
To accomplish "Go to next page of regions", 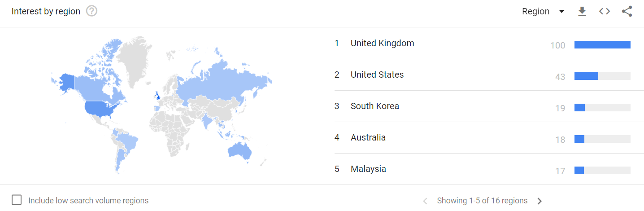I will (x=540, y=201).
